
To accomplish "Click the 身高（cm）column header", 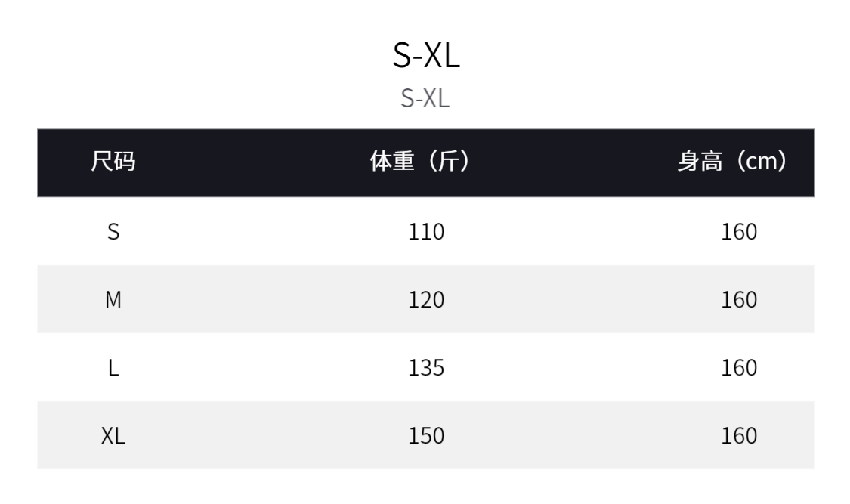I will (733, 162).
